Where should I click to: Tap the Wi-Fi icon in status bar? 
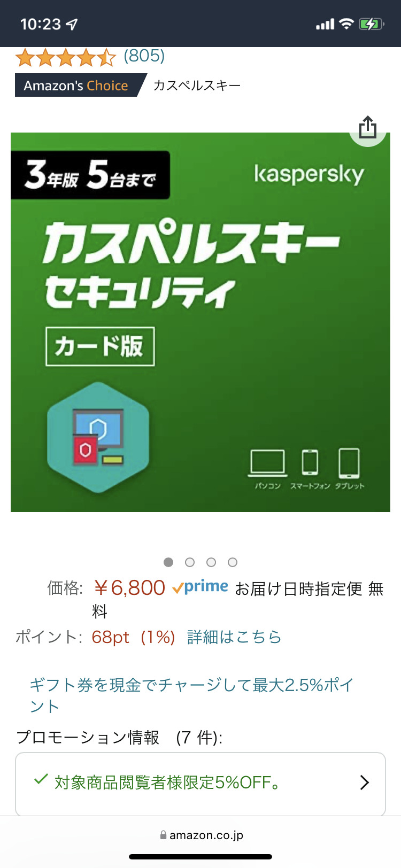point(347,24)
